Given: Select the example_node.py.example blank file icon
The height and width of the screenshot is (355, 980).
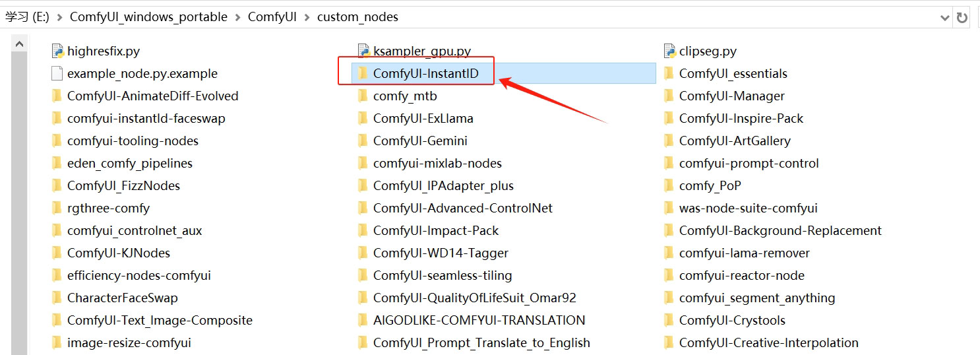Looking at the screenshot, I should point(57,73).
